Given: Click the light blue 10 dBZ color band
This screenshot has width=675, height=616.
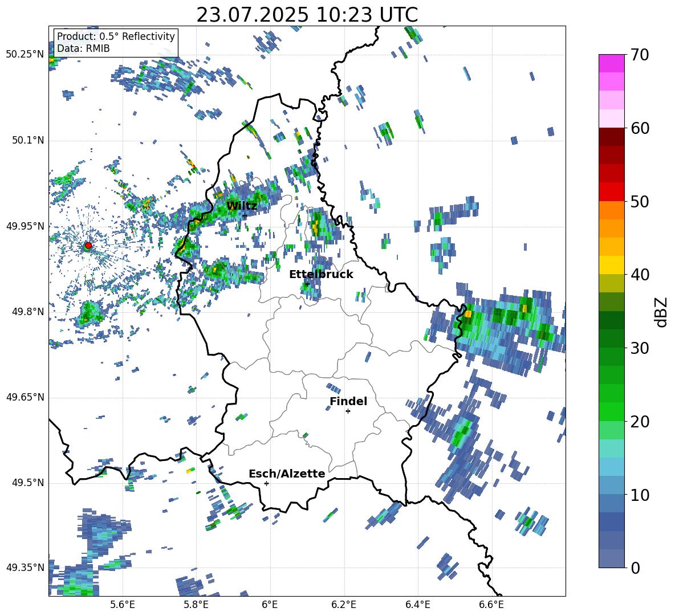Looking at the screenshot, I should pyautogui.click(x=611, y=486).
